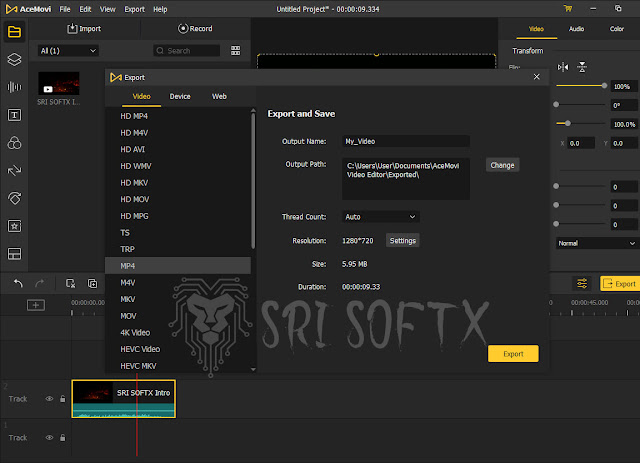Viewport: 640px width, 463px height.
Task: Adjust the rotation 0° slider handle
Action: point(556,105)
